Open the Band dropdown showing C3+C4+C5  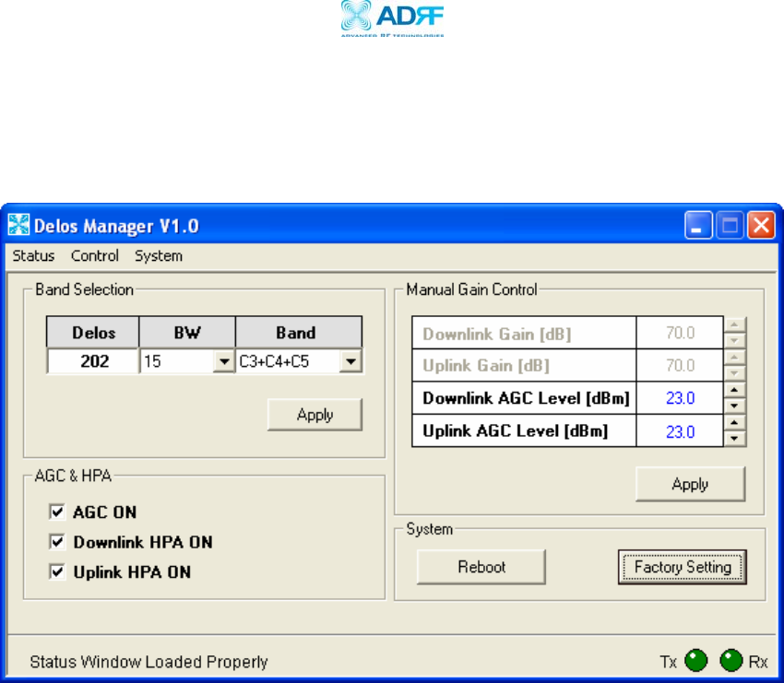tap(350, 361)
